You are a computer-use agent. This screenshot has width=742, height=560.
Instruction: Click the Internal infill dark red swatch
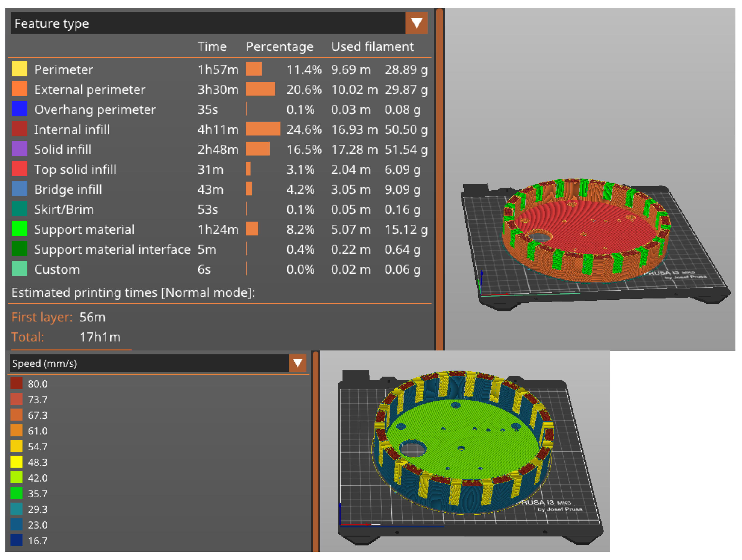pyautogui.click(x=19, y=129)
